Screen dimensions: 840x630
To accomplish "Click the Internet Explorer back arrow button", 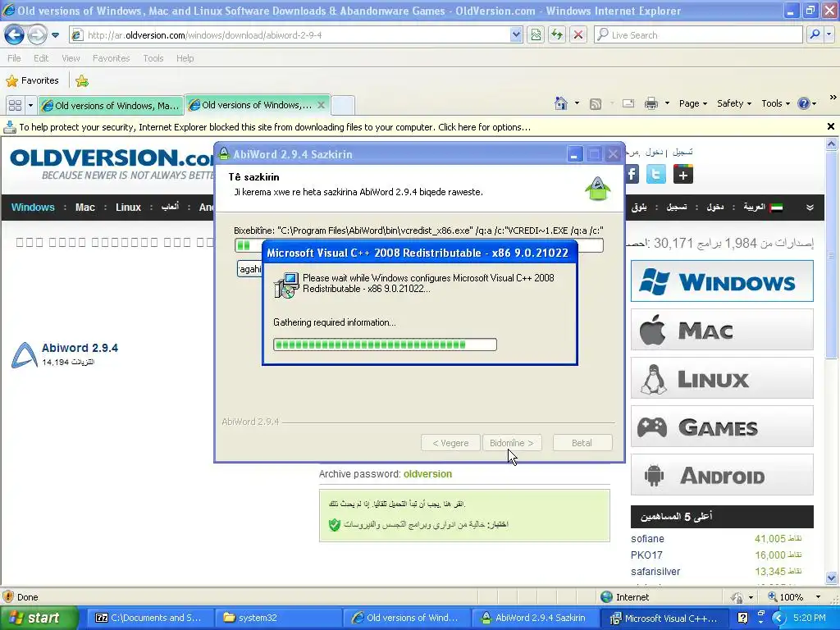I will point(14,34).
